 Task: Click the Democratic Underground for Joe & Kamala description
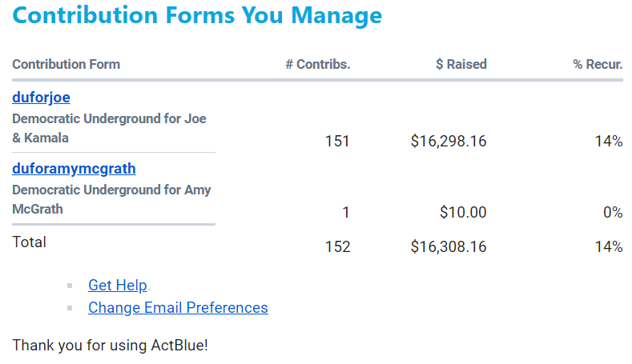pos(109,128)
